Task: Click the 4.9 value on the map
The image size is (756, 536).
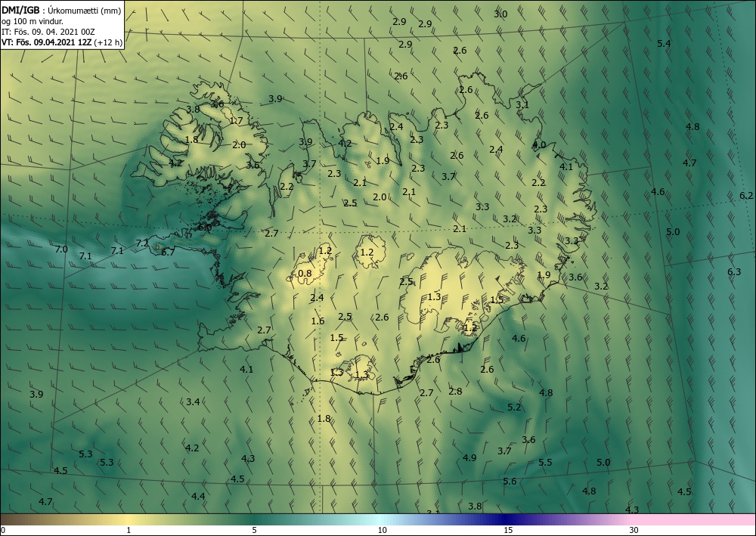Action: (469, 457)
